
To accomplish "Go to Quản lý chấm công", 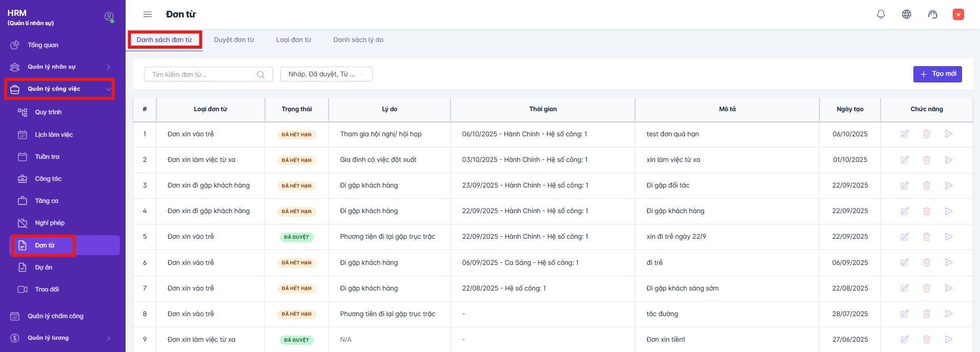I will click(x=55, y=316).
